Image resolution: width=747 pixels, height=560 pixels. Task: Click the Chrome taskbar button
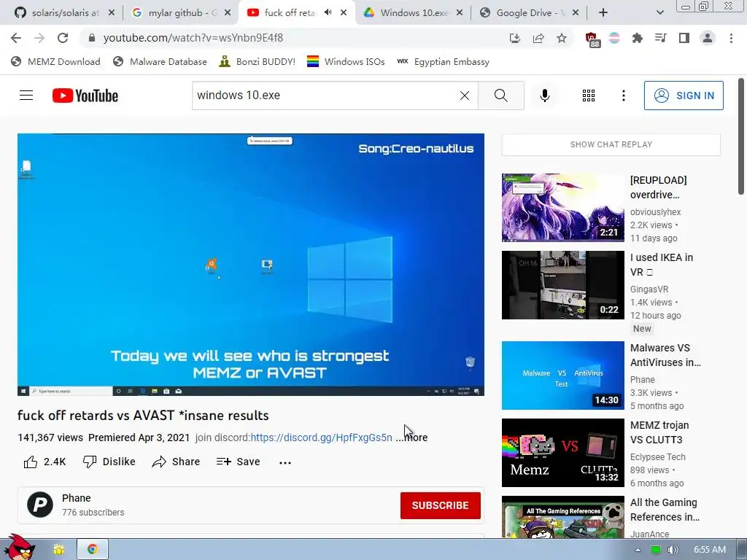93,550
